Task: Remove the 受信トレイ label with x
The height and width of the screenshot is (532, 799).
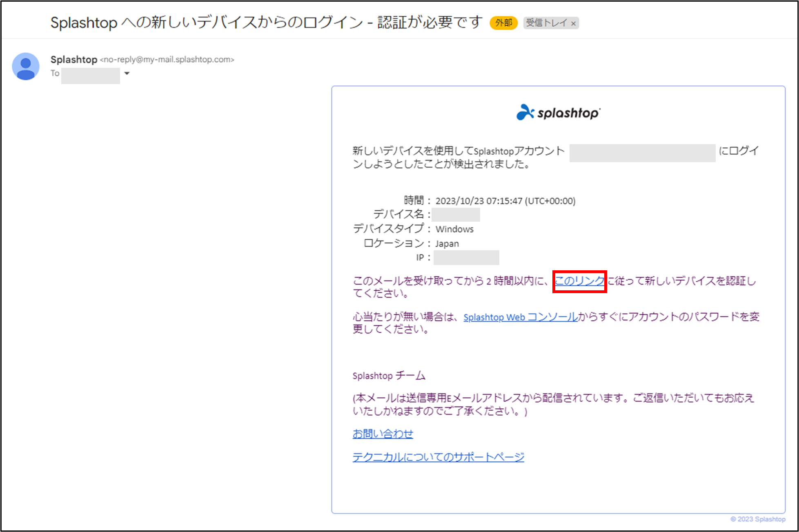Action: click(x=573, y=24)
